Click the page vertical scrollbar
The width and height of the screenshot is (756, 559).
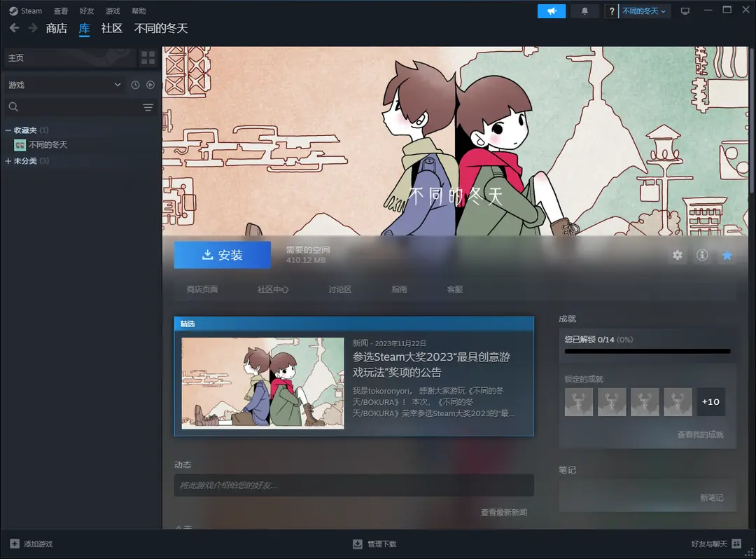coord(752,120)
